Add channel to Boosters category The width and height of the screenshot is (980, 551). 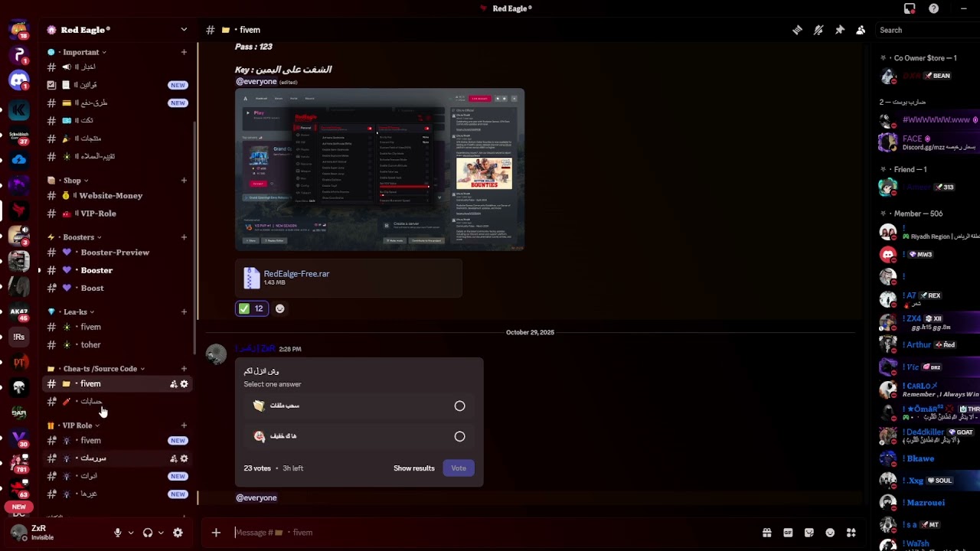(184, 237)
